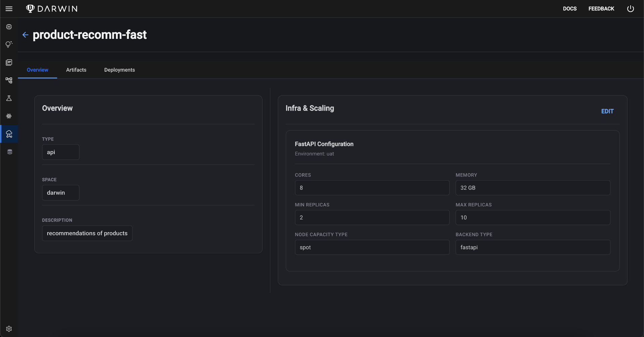Open the lightbulb sidebar icon
Viewport: 644px width, 337px height.
pyautogui.click(x=9, y=45)
